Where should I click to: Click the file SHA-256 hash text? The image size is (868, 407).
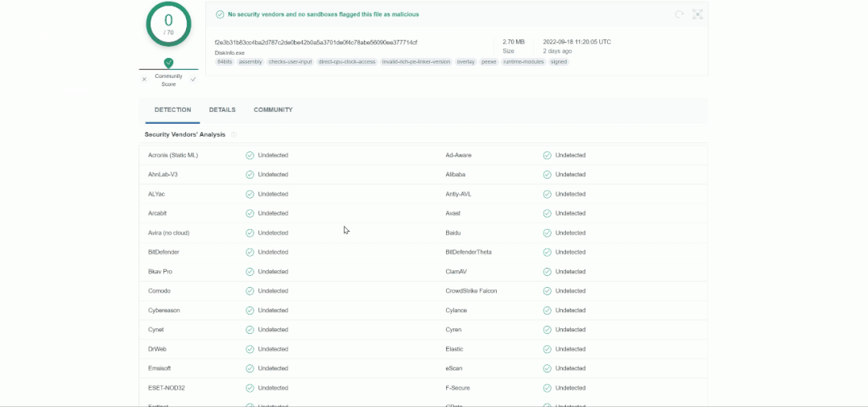click(x=316, y=43)
